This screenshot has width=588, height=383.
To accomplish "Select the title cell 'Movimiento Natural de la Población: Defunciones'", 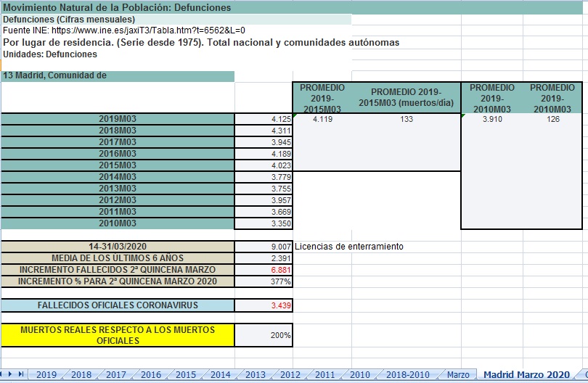I will [293, 7].
